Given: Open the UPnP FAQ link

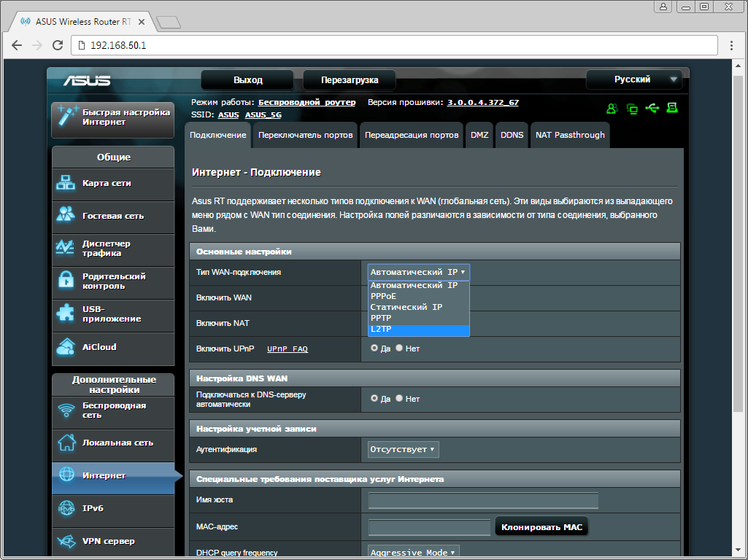Looking at the screenshot, I should coord(288,349).
